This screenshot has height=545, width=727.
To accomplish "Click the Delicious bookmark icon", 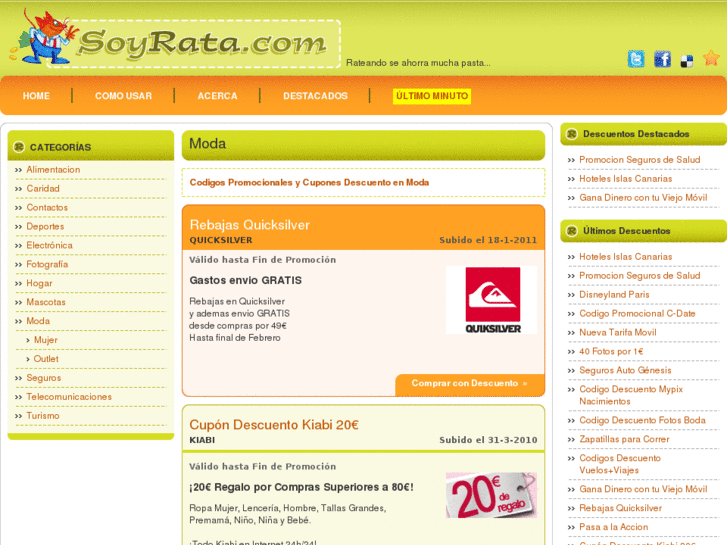I will click(x=687, y=61).
